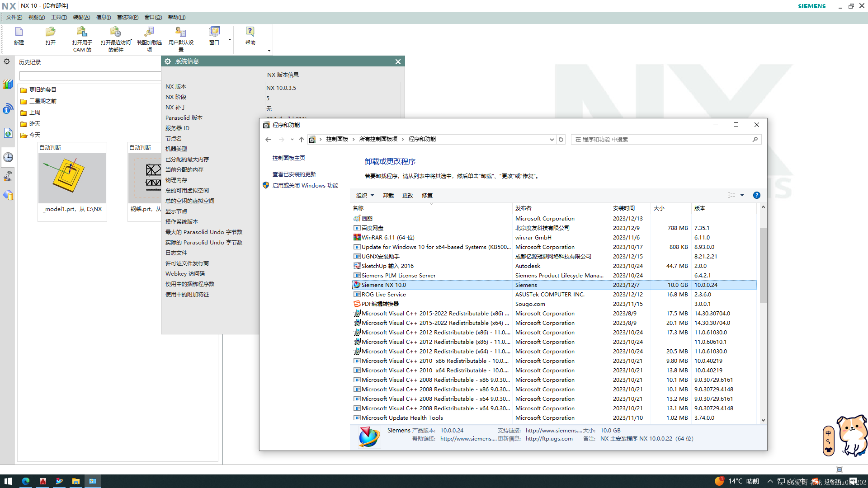The image size is (868, 488).
Task: Open Microsoft Edge from the taskbar
Action: pos(26,481)
